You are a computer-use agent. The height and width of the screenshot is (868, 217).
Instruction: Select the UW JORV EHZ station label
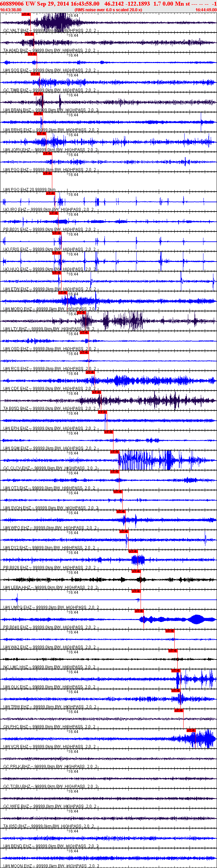pyautogui.click(x=51, y=150)
